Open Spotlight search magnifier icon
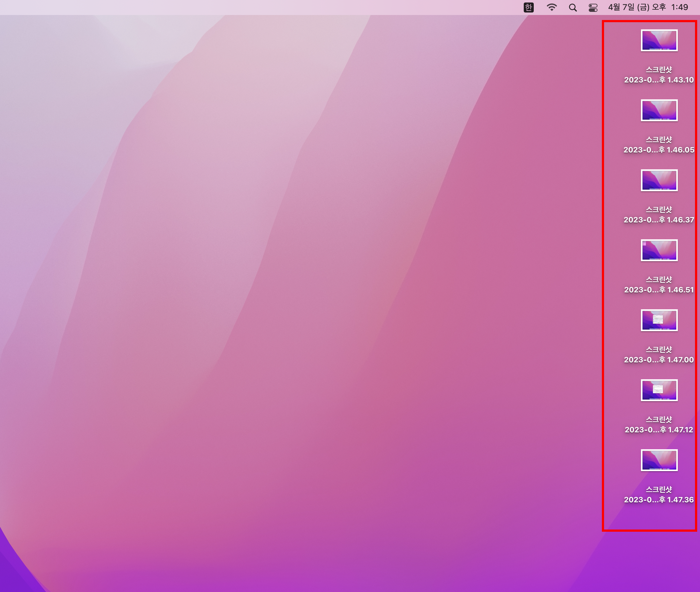 (573, 7)
